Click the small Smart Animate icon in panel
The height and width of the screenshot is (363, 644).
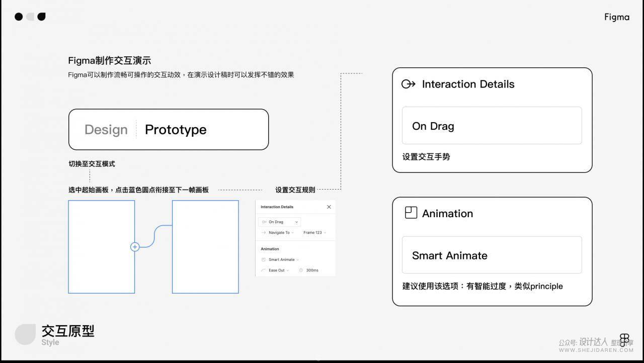pyautogui.click(x=264, y=259)
